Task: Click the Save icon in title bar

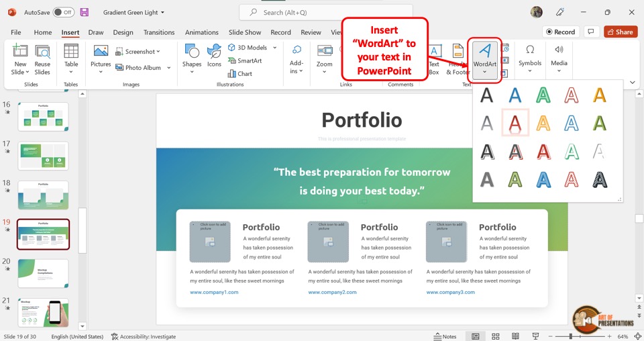Action: click(85, 12)
